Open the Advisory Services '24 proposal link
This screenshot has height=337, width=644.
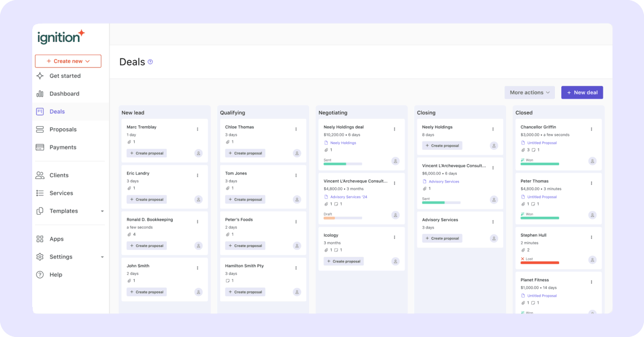click(348, 197)
